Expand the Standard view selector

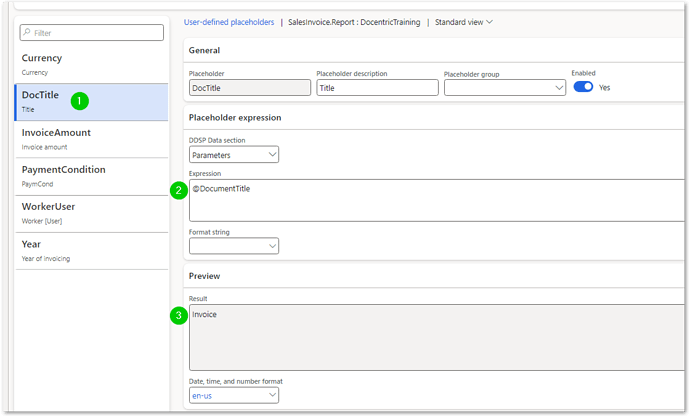pyautogui.click(x=464, y=21)
